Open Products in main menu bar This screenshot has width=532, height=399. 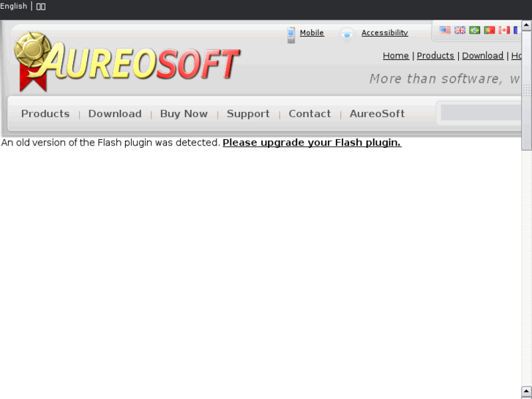pos(45,113)
